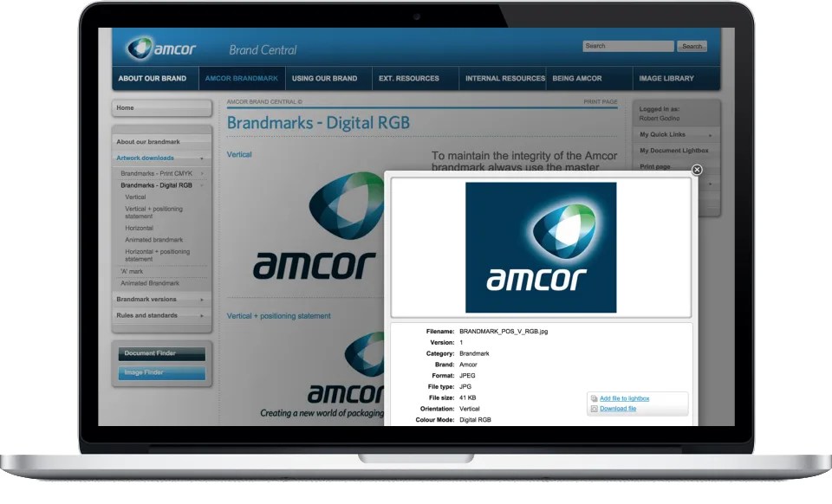Click Vertical + positioning statement heading

(x=278, y=316)
